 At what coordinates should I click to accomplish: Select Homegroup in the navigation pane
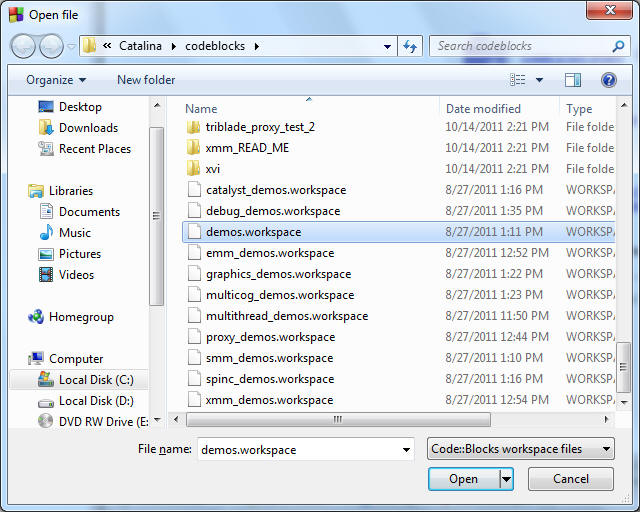[81, 317]
